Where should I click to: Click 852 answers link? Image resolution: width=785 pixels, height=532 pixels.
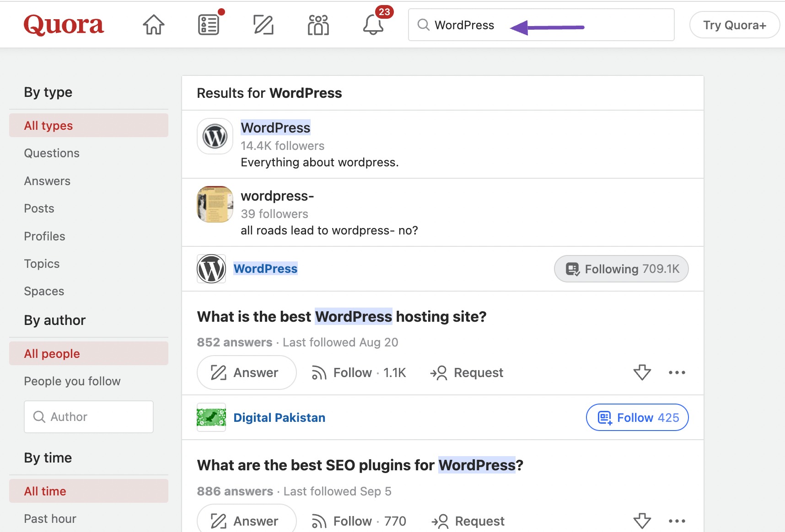pos(235,342)
